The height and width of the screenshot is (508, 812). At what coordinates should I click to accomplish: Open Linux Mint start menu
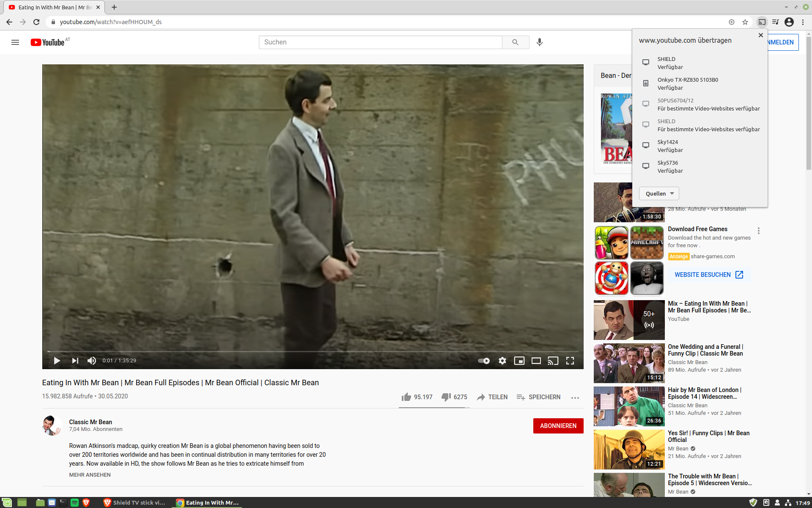point(7,502)
